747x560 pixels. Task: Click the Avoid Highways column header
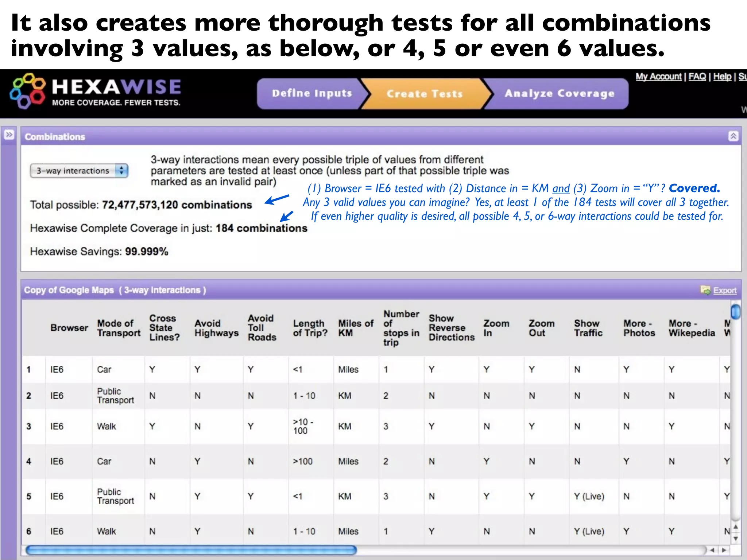tap(217, 328)
